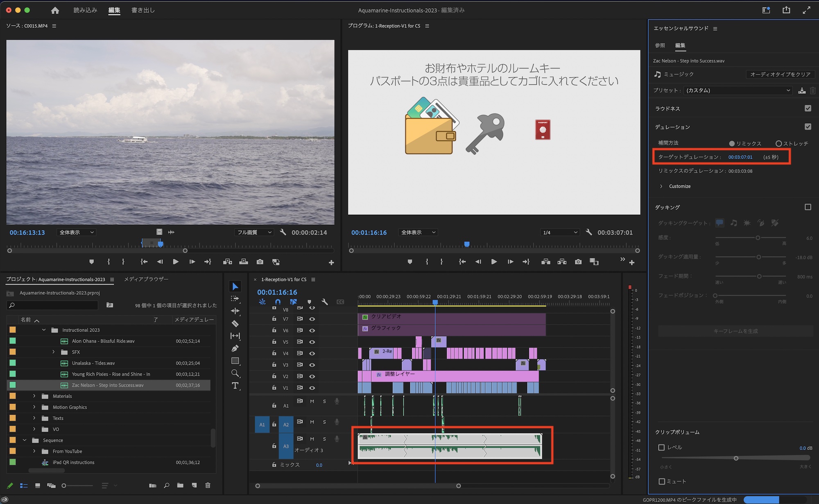Choose the Type tool

(x=235, y=386)
